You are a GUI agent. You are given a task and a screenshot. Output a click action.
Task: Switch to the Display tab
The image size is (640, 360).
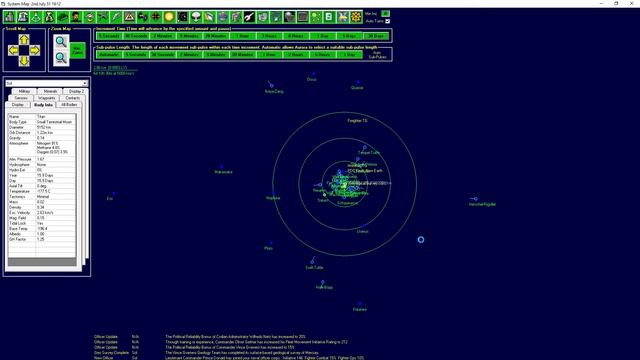point(18,105)
